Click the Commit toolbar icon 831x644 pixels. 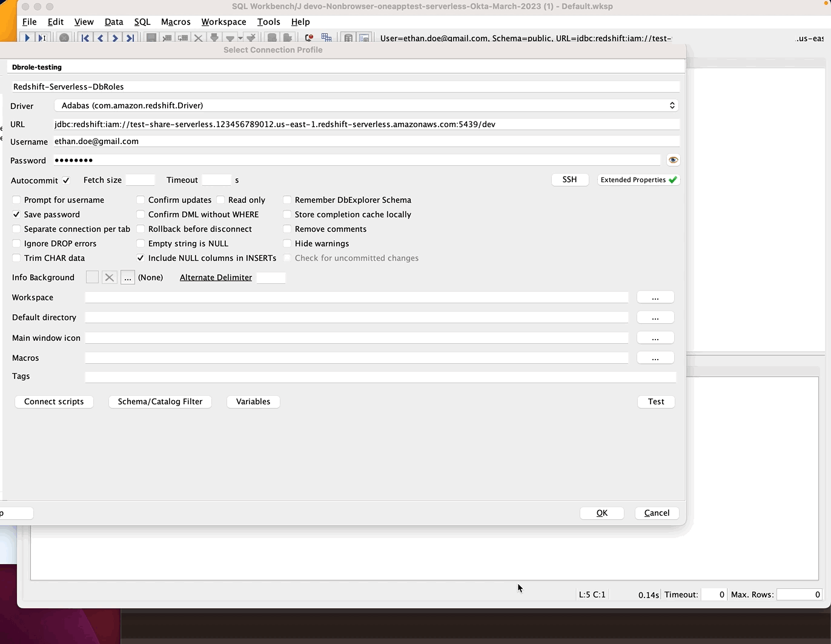[272, 38]
